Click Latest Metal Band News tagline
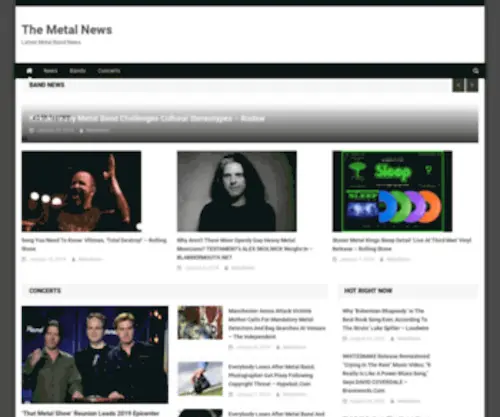The width and height of the screenshot is (500, 417). point(51,42)
